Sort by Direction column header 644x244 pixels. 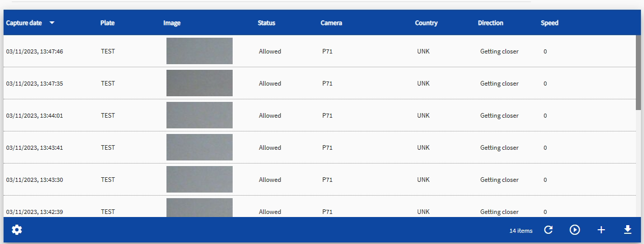[x=491, y=23]
